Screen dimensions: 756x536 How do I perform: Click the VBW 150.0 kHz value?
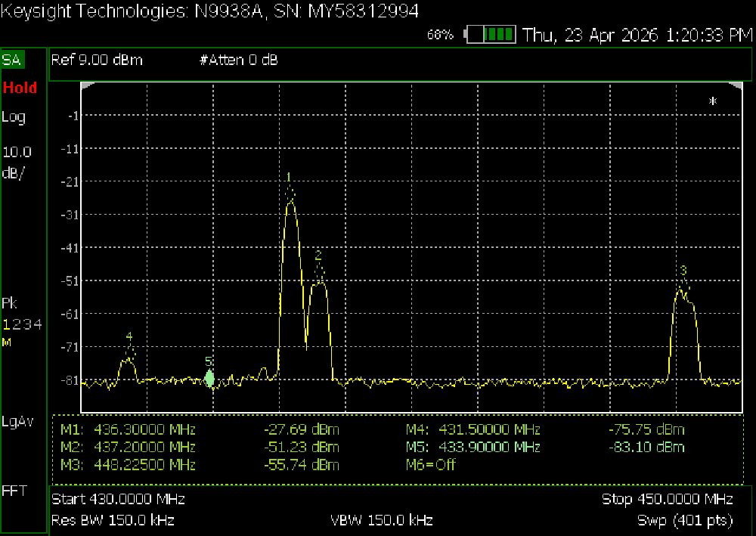pyautogui.click(x=382, y=521)
